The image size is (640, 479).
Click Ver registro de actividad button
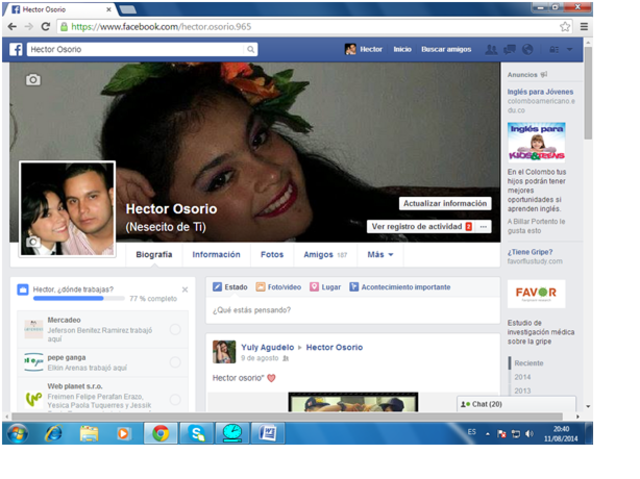(421, 226)
